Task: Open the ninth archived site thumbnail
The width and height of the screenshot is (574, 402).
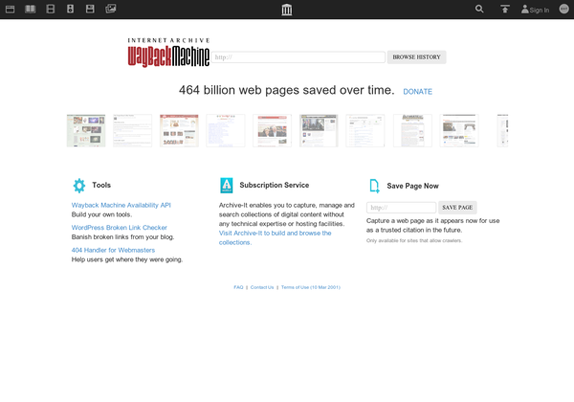Action: coord(459,131)
